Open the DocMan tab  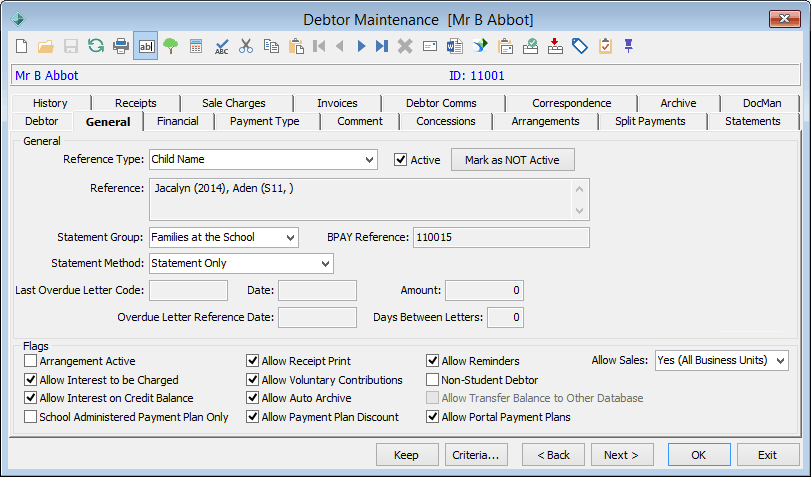coord(762,103)
